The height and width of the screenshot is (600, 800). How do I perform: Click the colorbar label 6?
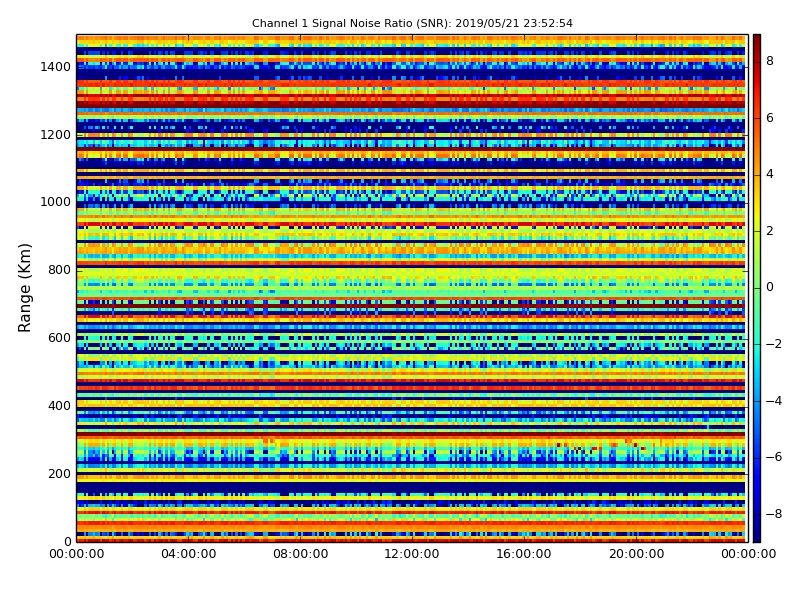coord(770,118)
